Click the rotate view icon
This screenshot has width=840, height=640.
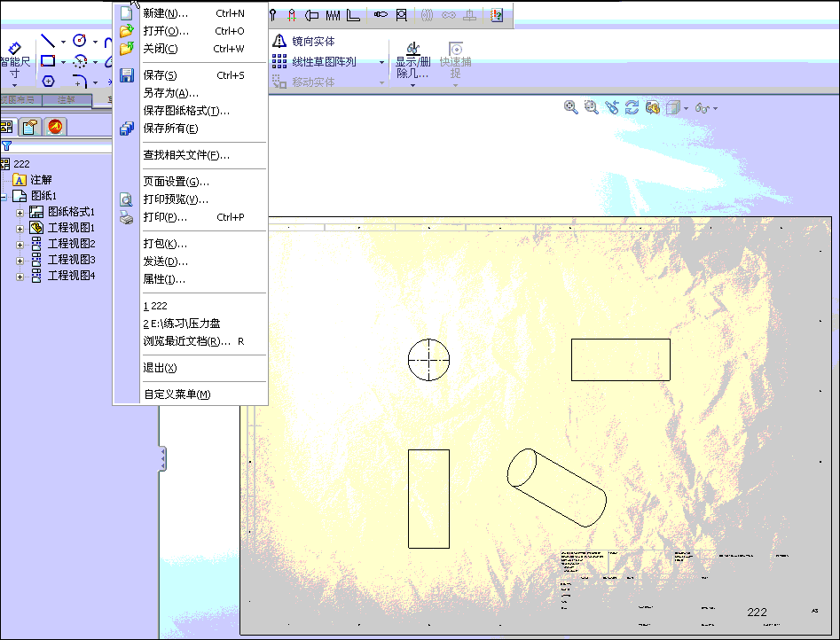(632, 107)
